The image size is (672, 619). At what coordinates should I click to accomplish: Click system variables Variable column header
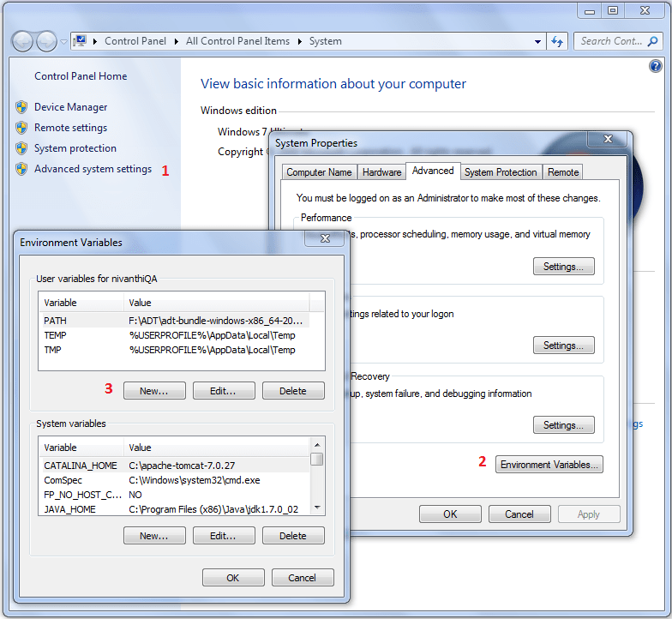[81, 448]
